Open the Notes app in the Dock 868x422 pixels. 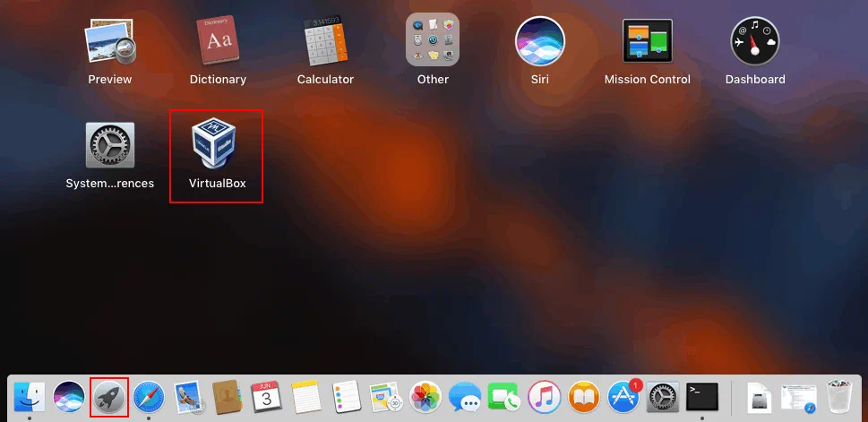click(x=306, y=396)
